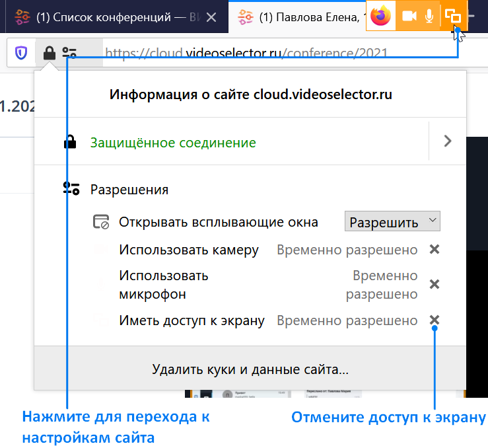Click Удалить куки и данные сайта
The height and width of the screenshot is (448, 488).
[x=250, y=369]
